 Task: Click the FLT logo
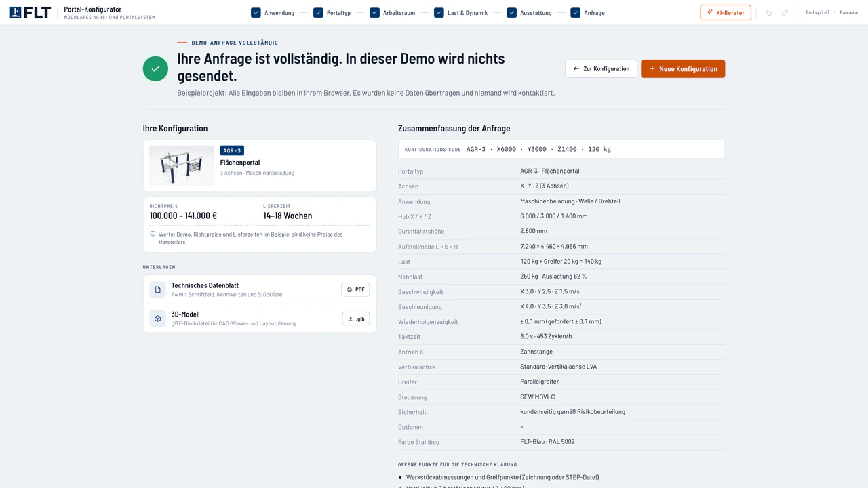[30, 12]
